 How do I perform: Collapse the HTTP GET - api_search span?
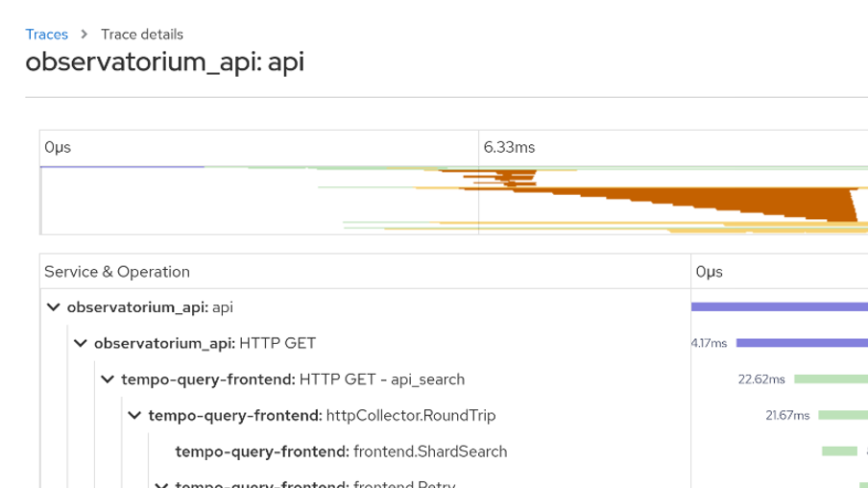point(108,379)
